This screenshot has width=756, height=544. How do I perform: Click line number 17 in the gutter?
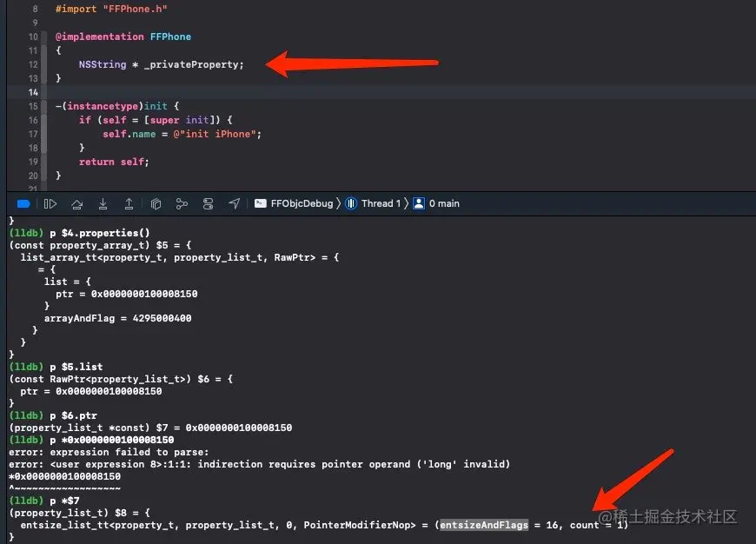(33, 134)
